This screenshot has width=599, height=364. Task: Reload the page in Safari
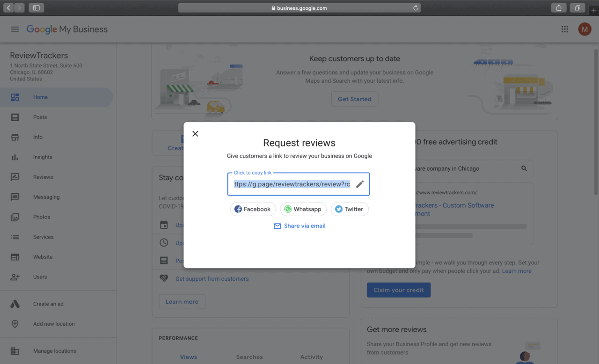coord(416,8)
